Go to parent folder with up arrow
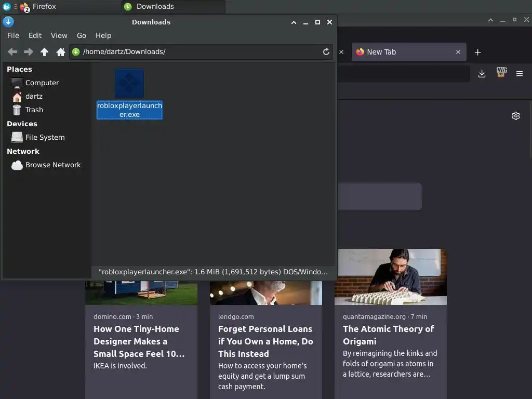 (45, 51)
